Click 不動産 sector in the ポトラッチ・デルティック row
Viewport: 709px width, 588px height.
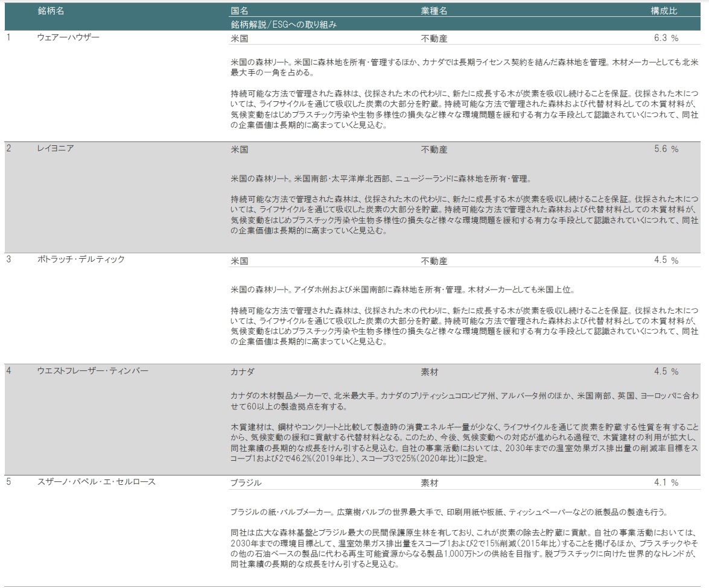(434, 261)
